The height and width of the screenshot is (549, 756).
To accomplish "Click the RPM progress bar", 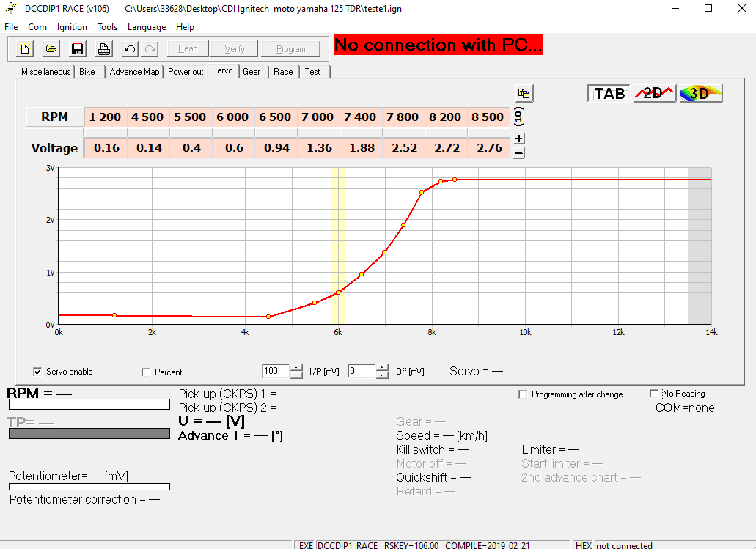I will 89,405.
